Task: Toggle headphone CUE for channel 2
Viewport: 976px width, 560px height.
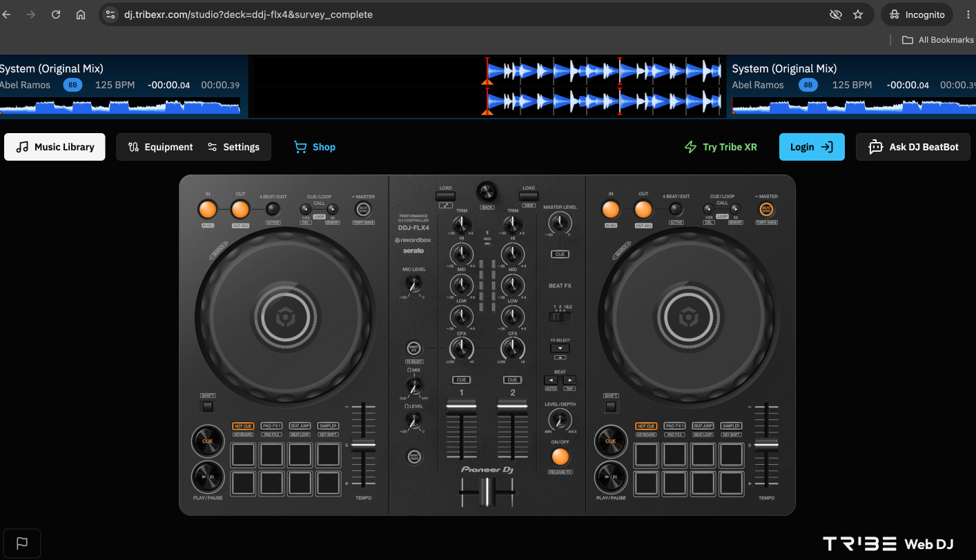Action: 512,380
